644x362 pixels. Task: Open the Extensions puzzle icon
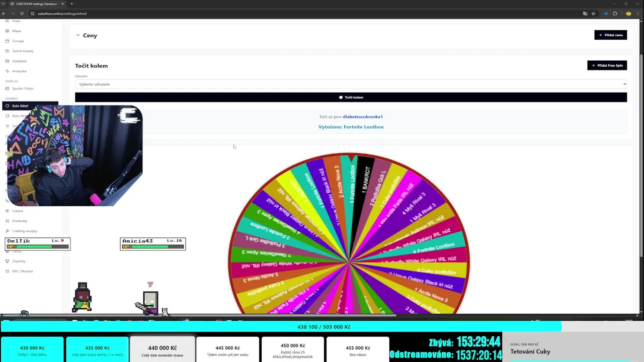615,14
